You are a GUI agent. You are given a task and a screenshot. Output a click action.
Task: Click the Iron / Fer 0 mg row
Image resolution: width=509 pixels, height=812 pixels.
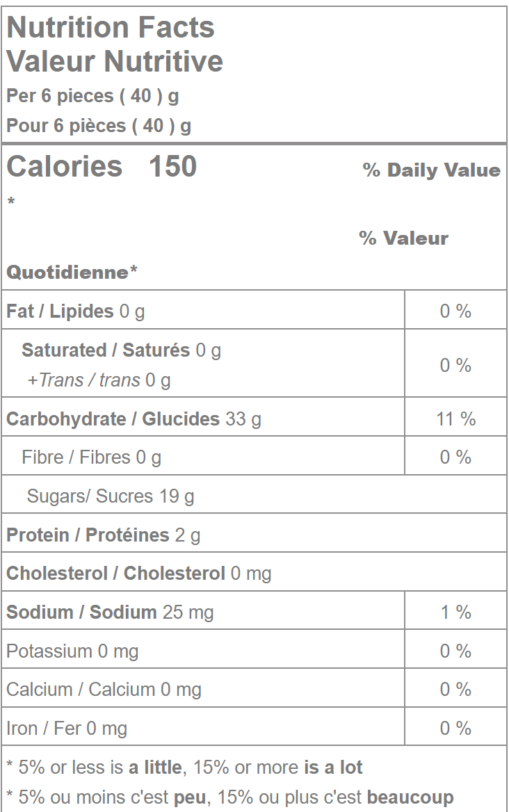[67, 729]
